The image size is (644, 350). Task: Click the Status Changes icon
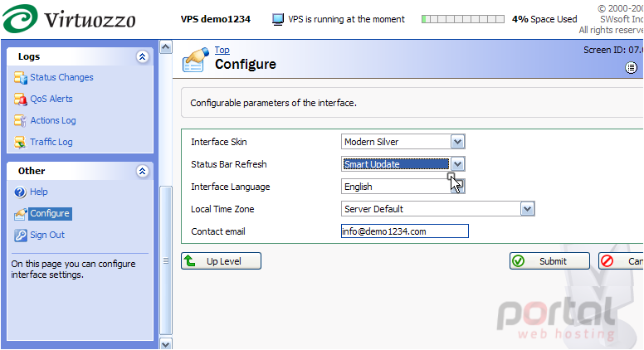[x=21, y=77]
